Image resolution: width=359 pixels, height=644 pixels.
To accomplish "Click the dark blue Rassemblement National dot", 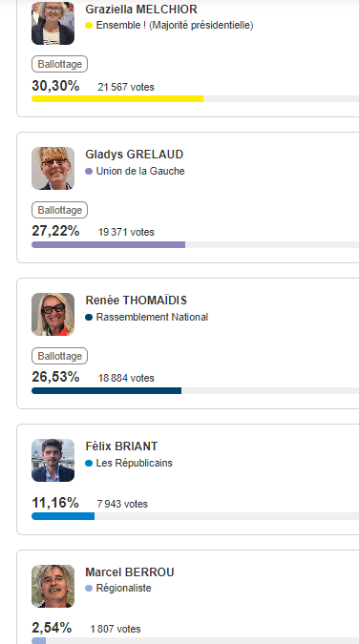I will (89, 317).
